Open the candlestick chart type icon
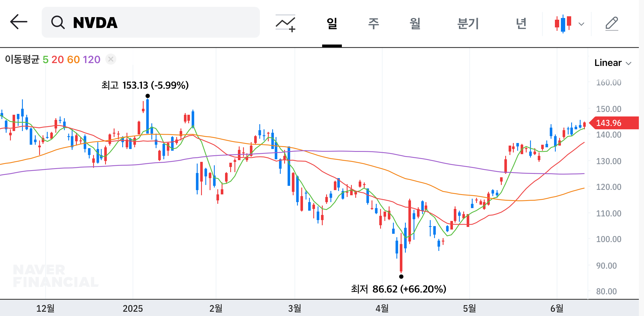The width and height of the screenshot is (644, 316). click(563, 24)
